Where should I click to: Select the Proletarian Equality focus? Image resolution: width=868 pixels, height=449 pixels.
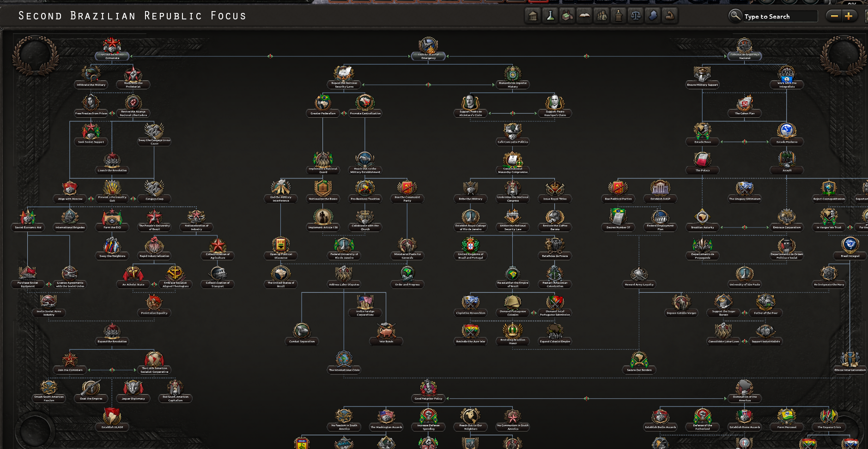154,305
